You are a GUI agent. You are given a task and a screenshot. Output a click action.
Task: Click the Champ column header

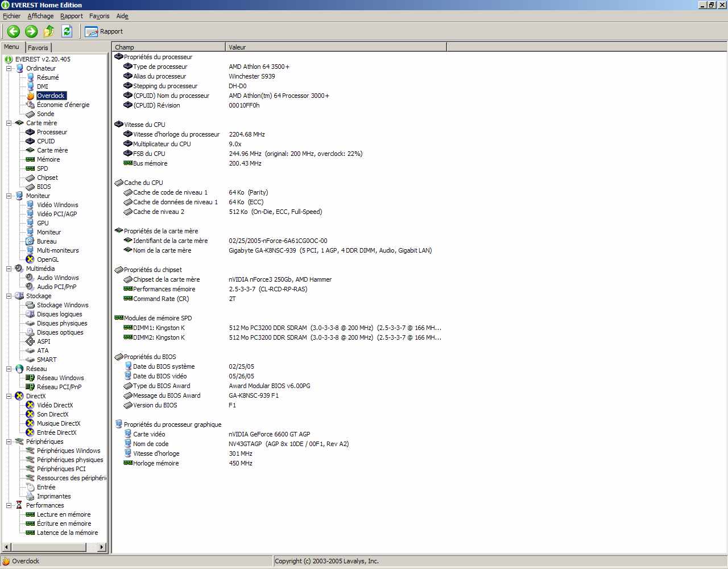click(168, 47)
